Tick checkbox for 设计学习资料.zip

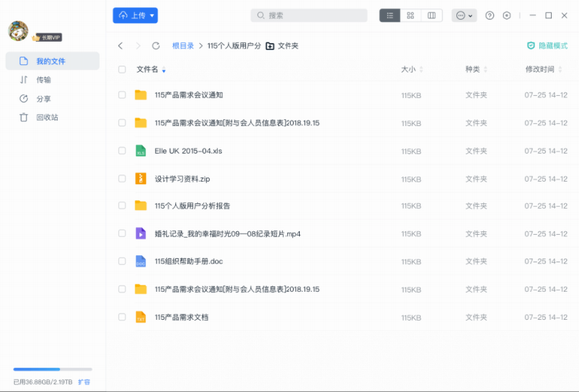coord(122,178)
